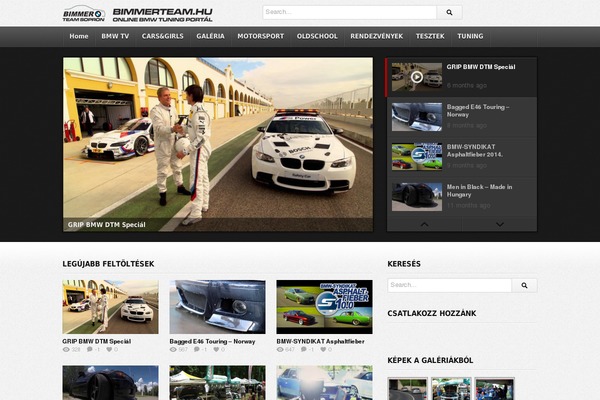
Task: Open the TUNING menu item
Action: pos(470,36)
